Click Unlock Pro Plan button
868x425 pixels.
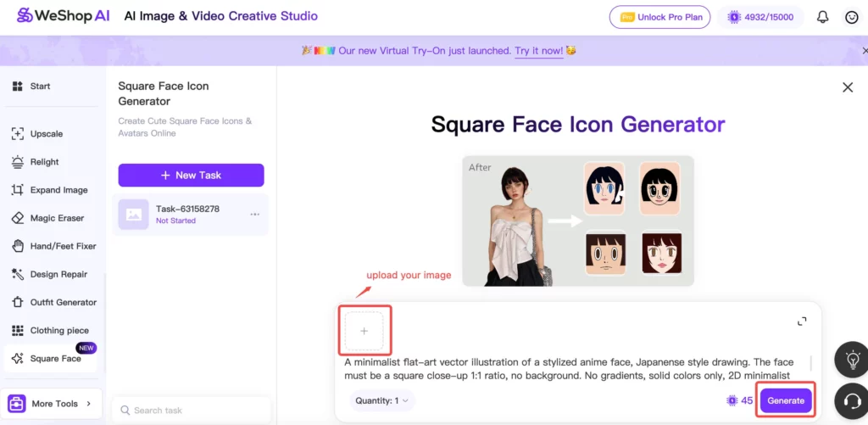tap(659, 17)
